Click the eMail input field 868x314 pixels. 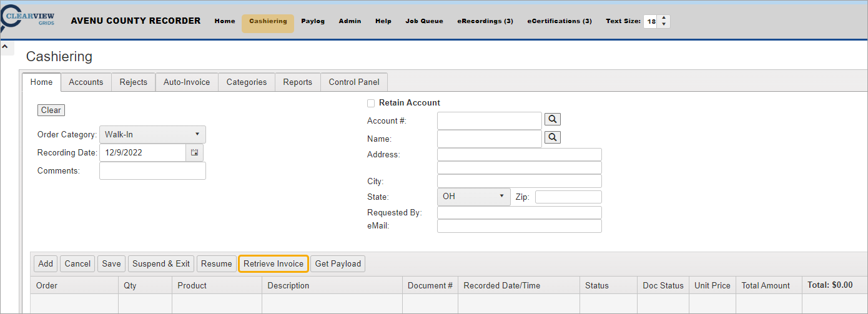coord(519,226)
